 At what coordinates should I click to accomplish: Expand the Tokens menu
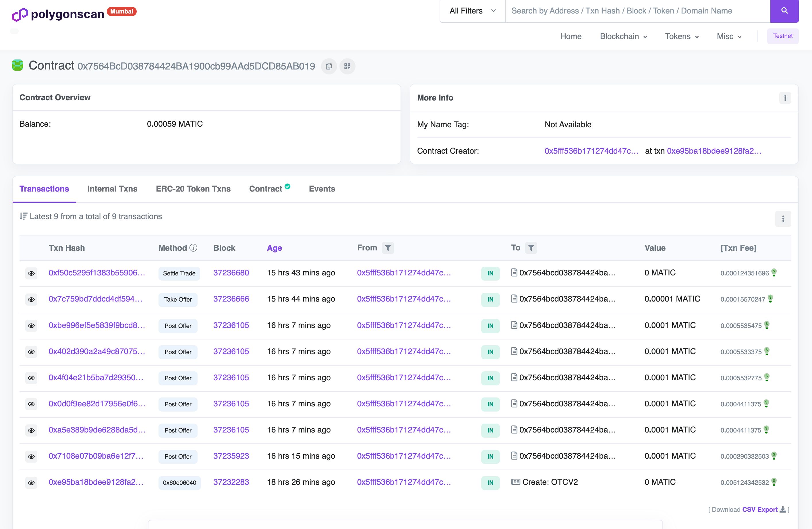682,36
